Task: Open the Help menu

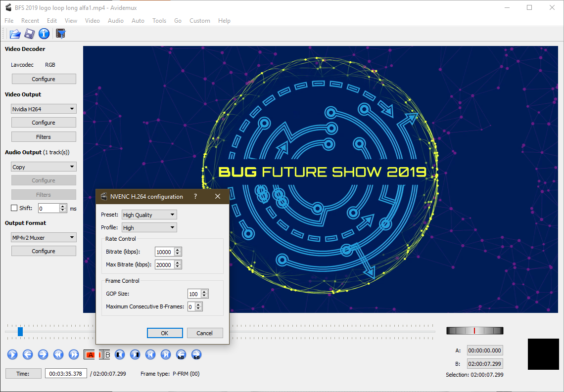Action: pos(224,20)
